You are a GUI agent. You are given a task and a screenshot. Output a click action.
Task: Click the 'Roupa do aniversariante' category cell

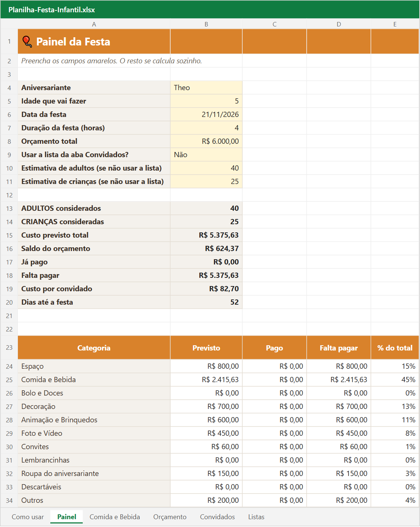pyautogui.click(x=94, y=473)
